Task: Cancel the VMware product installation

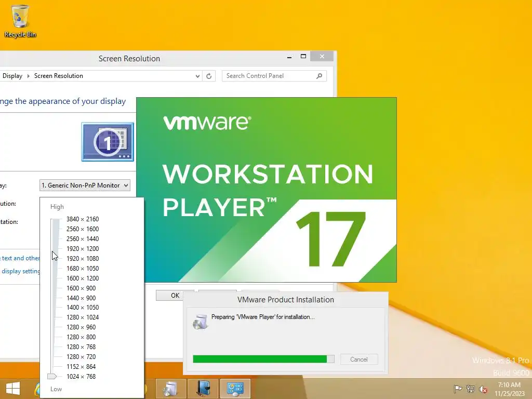Action: (x=359, y=360)
